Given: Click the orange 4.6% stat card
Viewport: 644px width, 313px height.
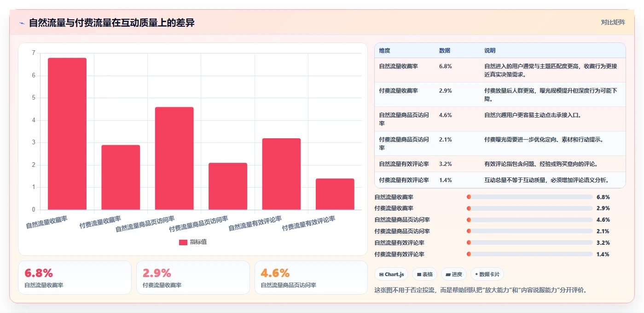Looking at the screenshot, I should tap(311, 278).
